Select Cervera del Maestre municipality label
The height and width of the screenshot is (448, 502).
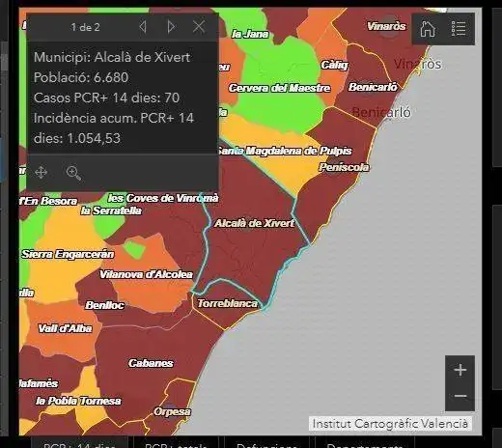click(x=279, y=88)
